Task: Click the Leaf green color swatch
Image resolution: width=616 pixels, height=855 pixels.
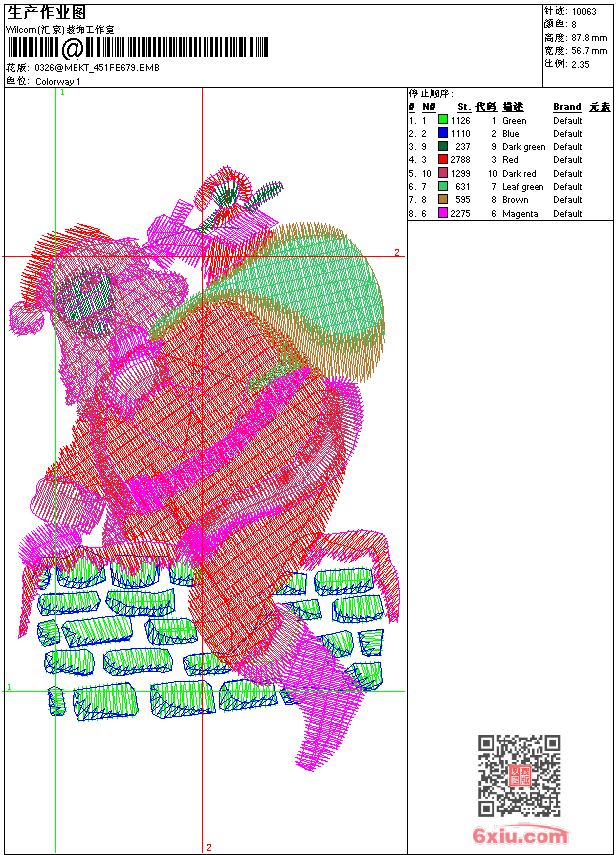Action: (443, 186)
